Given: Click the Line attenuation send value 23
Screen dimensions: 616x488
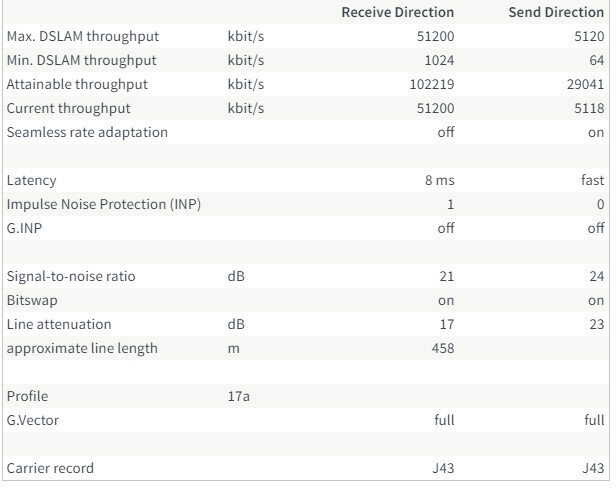Looking at the screenshot, I should click(x=596, y=325).
